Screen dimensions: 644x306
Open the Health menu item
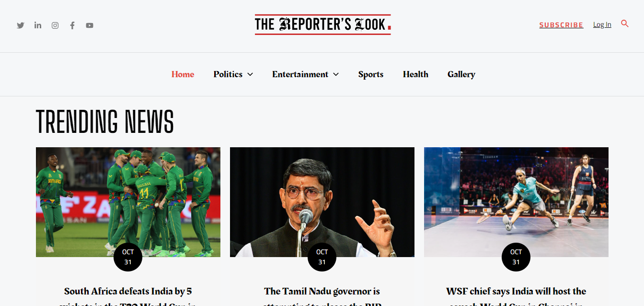tap(415, 74)
